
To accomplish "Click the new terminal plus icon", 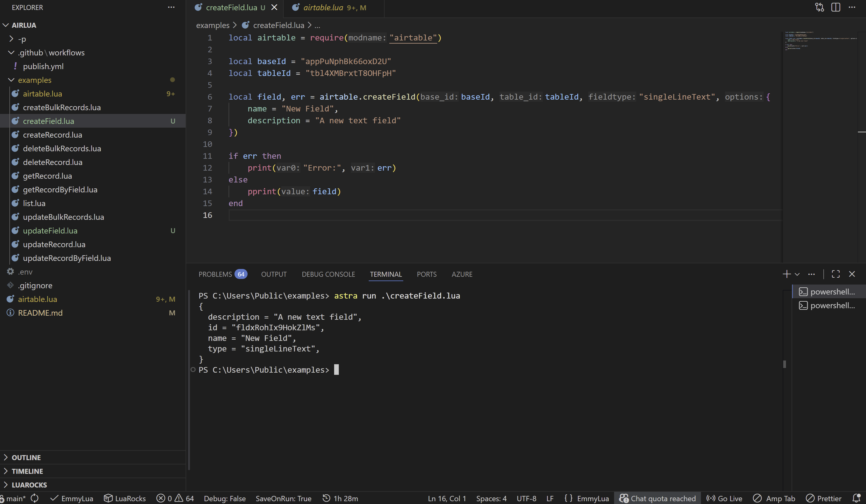I will (786, 274).
